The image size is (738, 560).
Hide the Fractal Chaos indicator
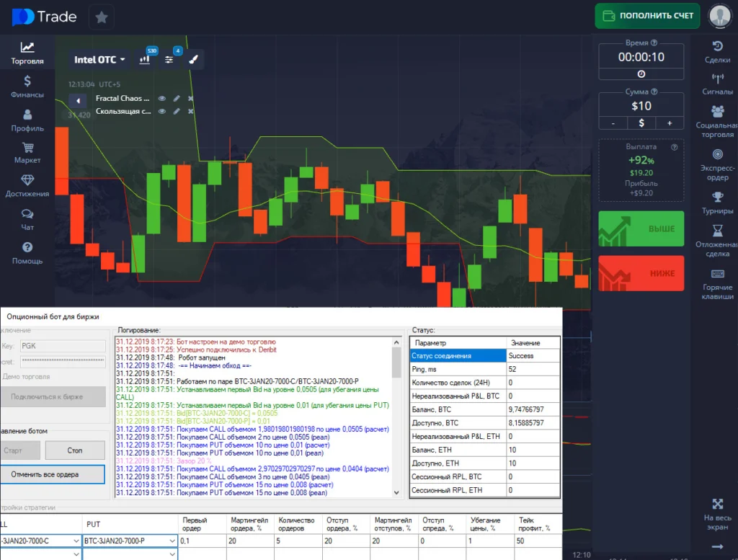pos(162,98)
